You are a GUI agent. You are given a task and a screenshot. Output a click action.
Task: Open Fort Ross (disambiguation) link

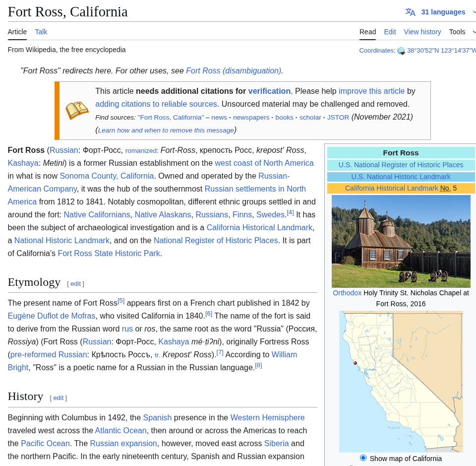pyautogui.click(x=234, y=71)
